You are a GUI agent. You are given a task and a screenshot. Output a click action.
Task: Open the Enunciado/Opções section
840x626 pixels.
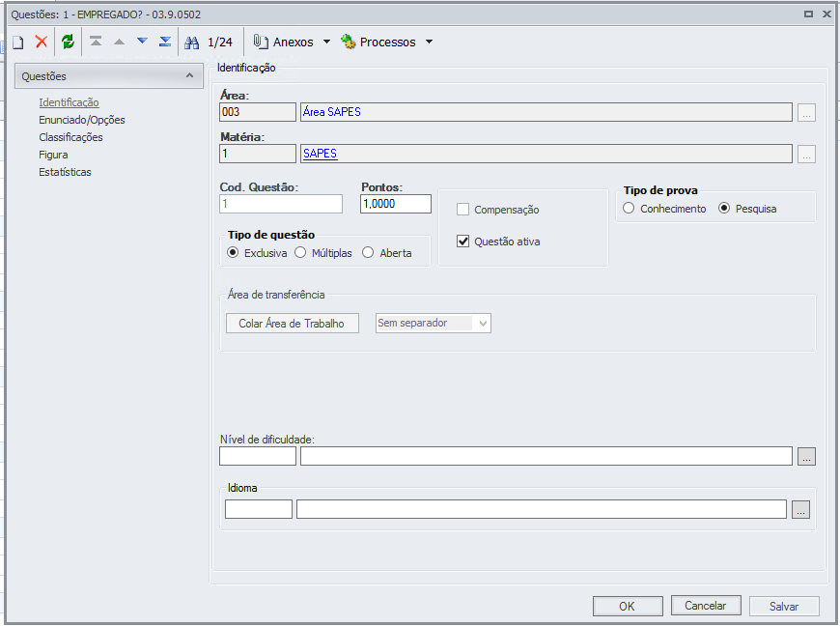(x=82, y=120)
